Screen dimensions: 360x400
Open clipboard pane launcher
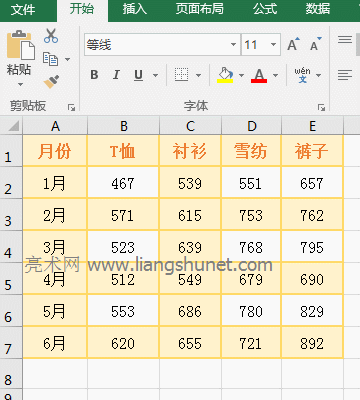tap(71, 107)
